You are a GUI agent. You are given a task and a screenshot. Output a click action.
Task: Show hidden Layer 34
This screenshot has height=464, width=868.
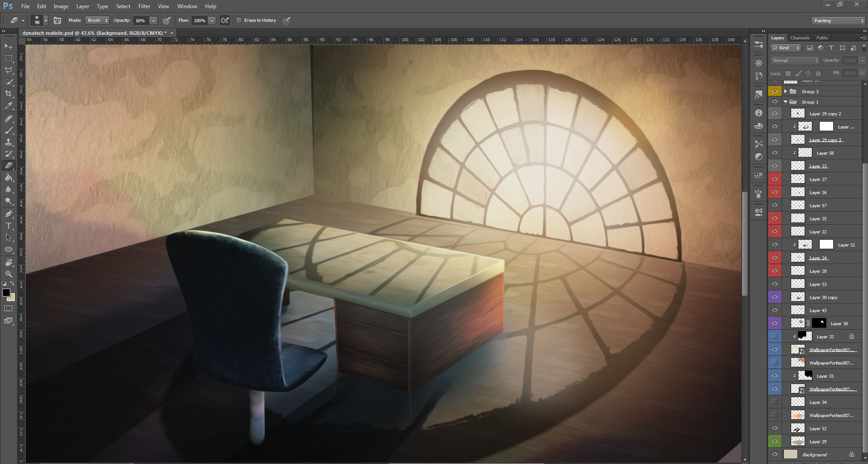775,402
